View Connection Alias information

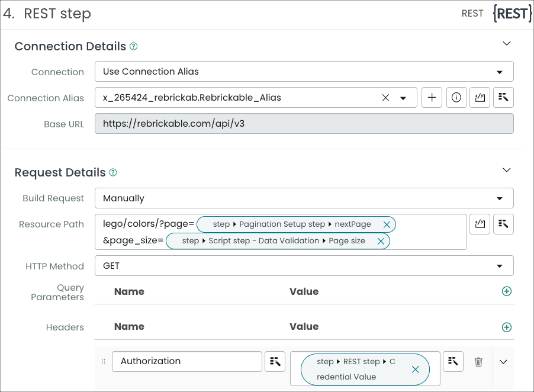pyautogui.click(x=456, y=97)
